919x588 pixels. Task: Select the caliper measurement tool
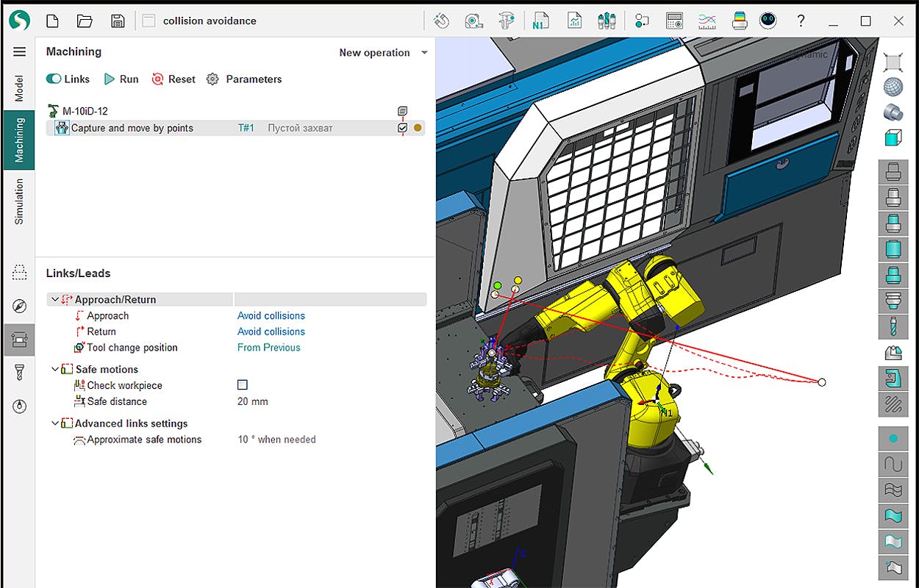pyautogui.click(x=507, y=21)
